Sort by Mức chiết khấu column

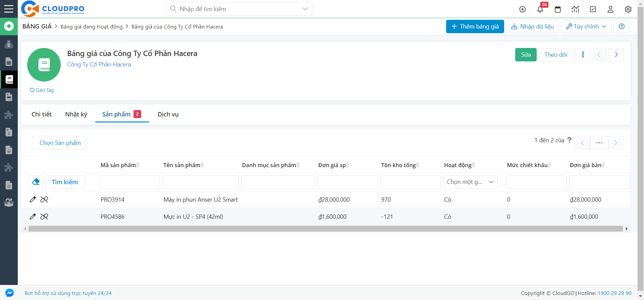pos(529,165)
